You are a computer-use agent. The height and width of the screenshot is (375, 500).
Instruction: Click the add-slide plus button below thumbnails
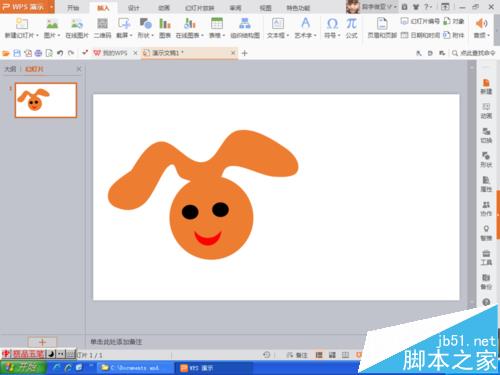point(42,342)
